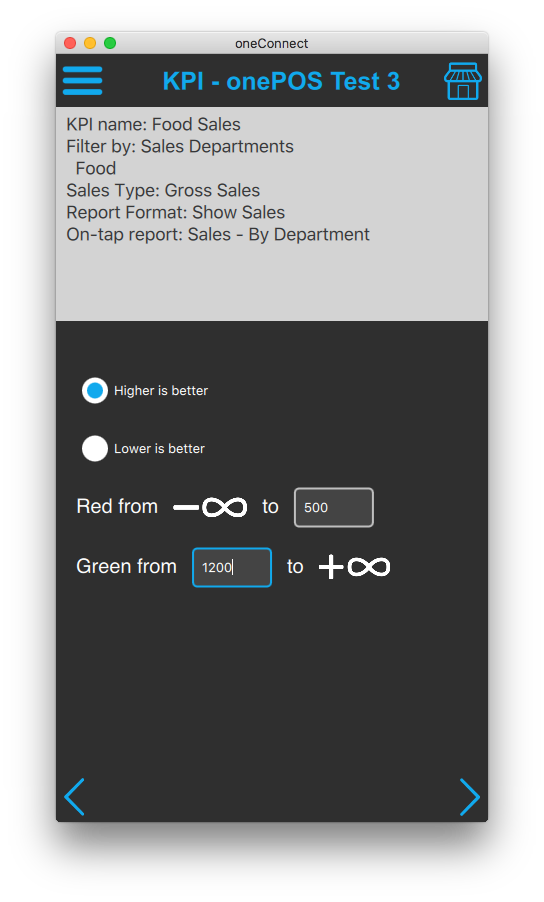Advance with the right arrow

click(x=469, y=797)
